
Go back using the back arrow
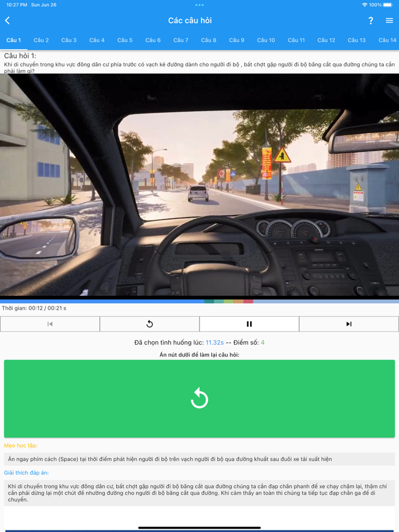click(x=7, y=21)
